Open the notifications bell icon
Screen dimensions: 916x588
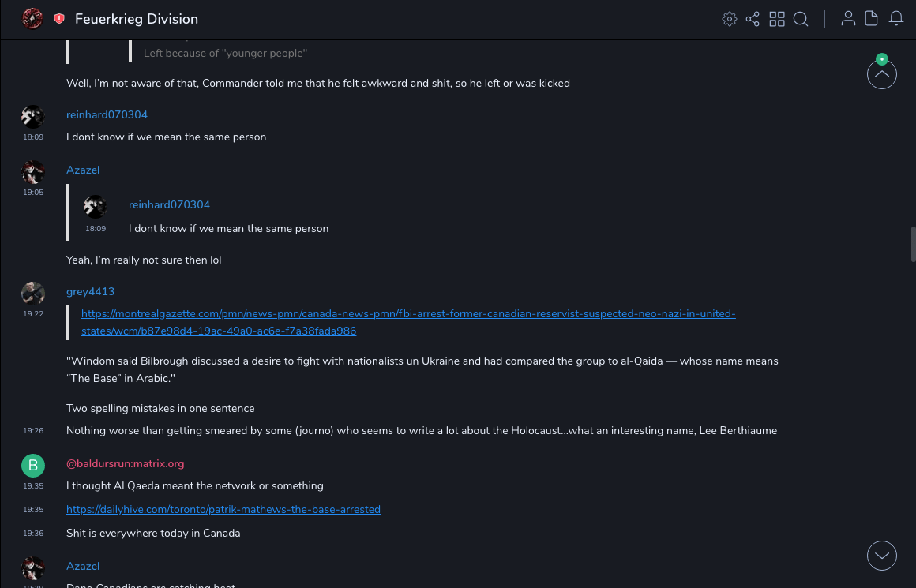[x=896, y=19]
